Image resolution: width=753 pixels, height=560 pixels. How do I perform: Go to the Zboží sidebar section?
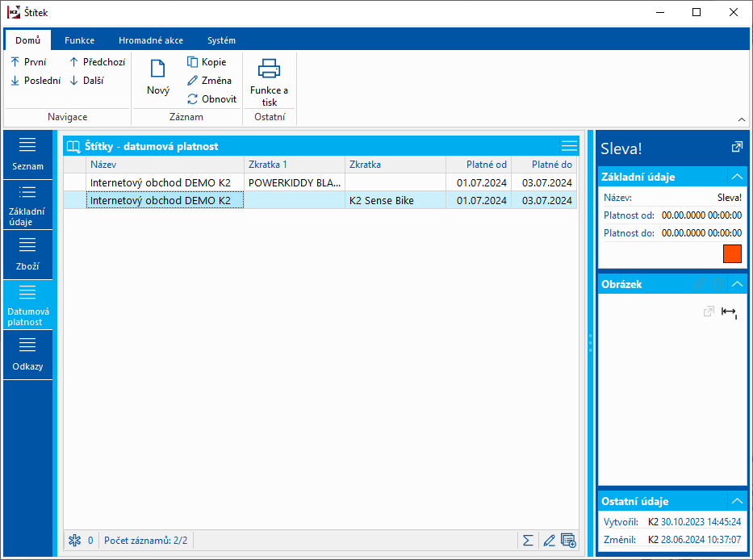27,254
